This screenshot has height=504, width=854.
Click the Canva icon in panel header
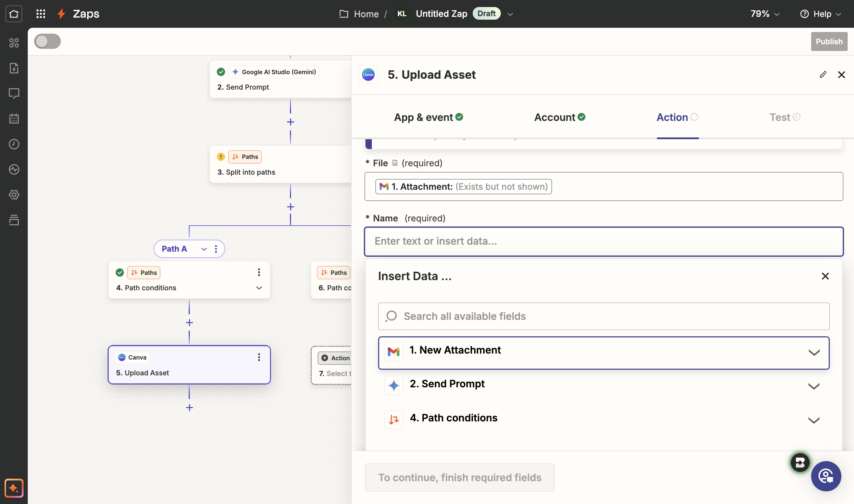pyautogui.click(x=368, y=75)
